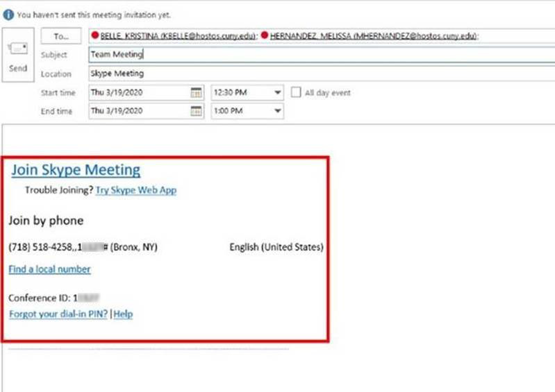The image size is (555, 392).
Task: Expand the 1:00 PM end time dropdown
Action: pos(278,111)
